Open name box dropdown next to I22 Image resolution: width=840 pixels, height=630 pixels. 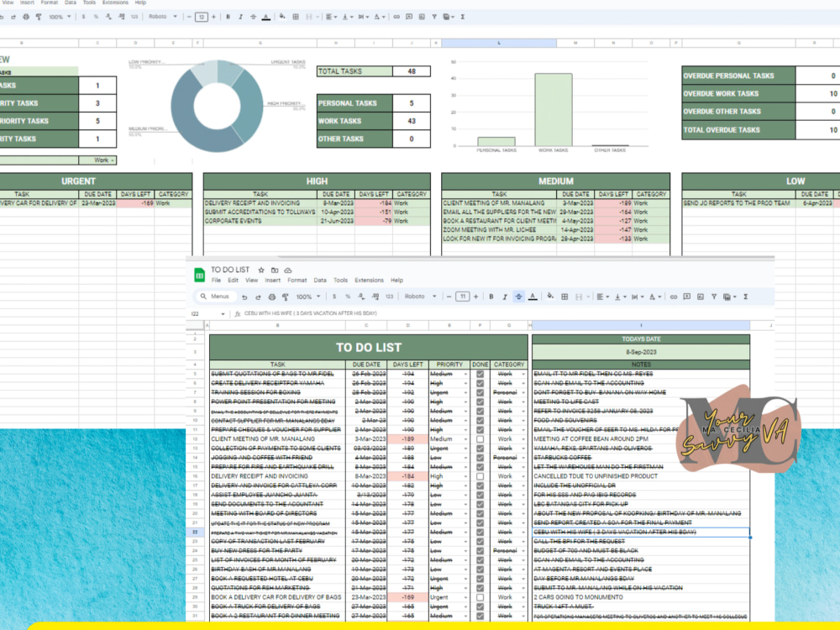223,314
